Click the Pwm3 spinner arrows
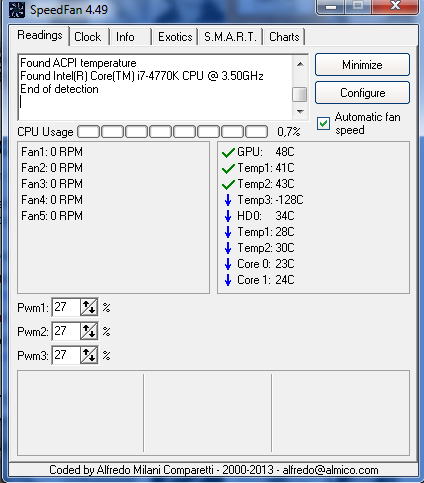The width and height of the screenshot is (424, 483). 89,355
